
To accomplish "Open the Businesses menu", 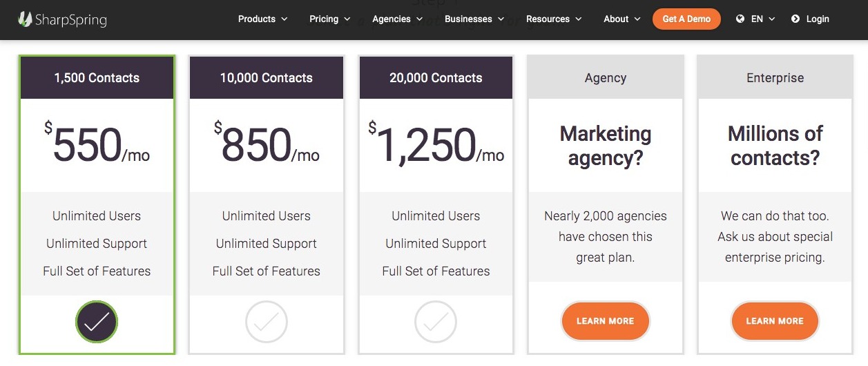I will 474,19.
